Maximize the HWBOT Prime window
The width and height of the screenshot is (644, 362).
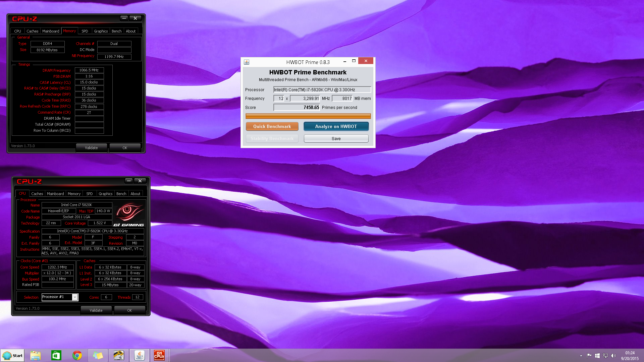click(354, 61)
